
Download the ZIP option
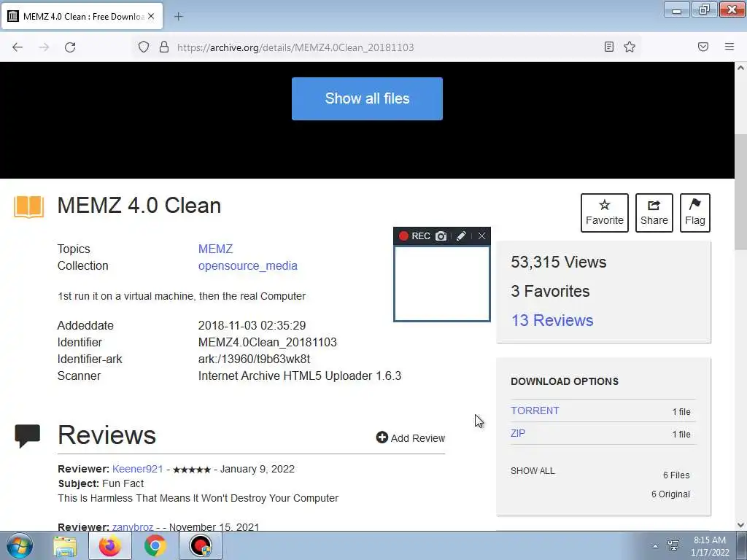[x=518, y=433]
